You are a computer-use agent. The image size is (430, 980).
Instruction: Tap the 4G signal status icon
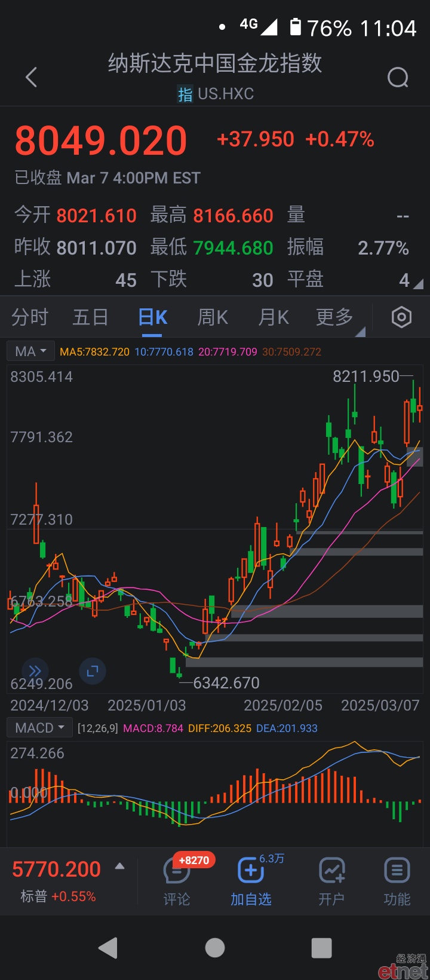(258, 26)
